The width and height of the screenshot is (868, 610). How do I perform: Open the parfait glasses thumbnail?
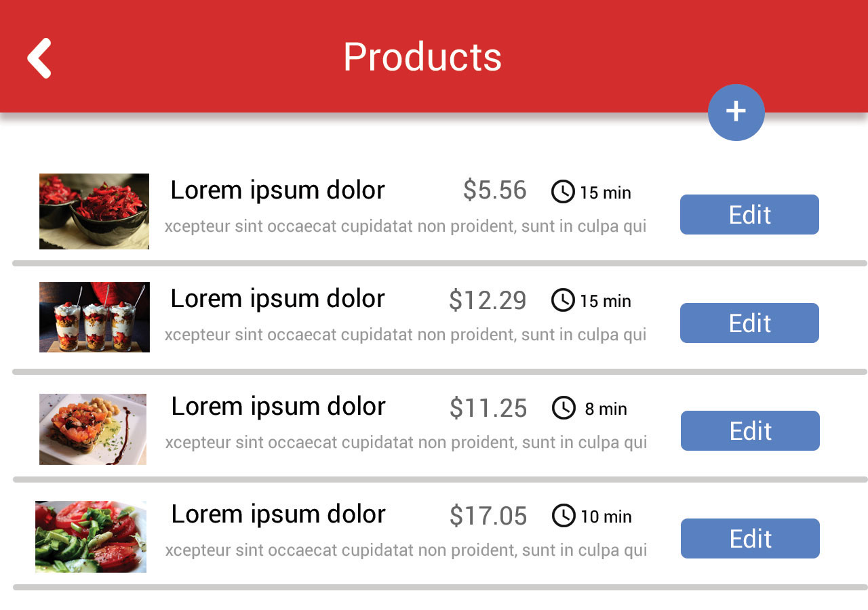[94, 317]
